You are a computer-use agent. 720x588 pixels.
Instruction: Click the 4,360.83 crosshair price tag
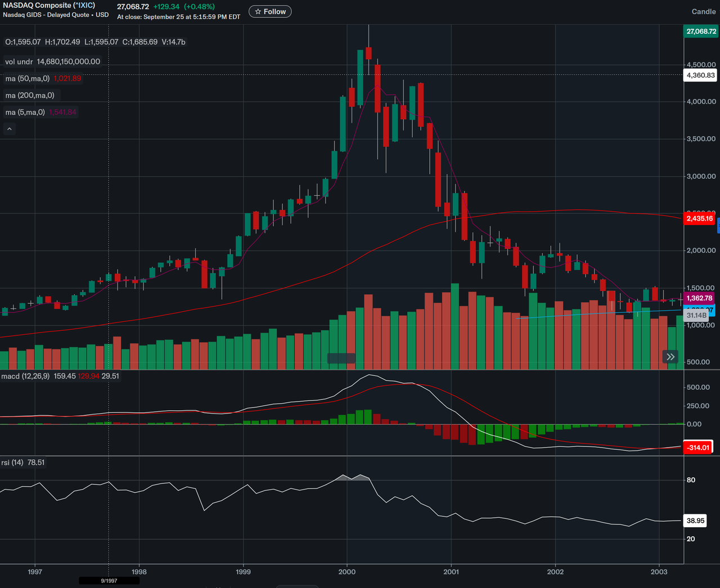point(700,75)
